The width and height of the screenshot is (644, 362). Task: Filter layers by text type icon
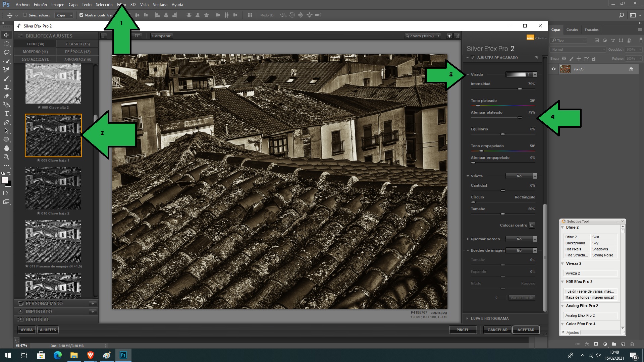click(613, 40)
